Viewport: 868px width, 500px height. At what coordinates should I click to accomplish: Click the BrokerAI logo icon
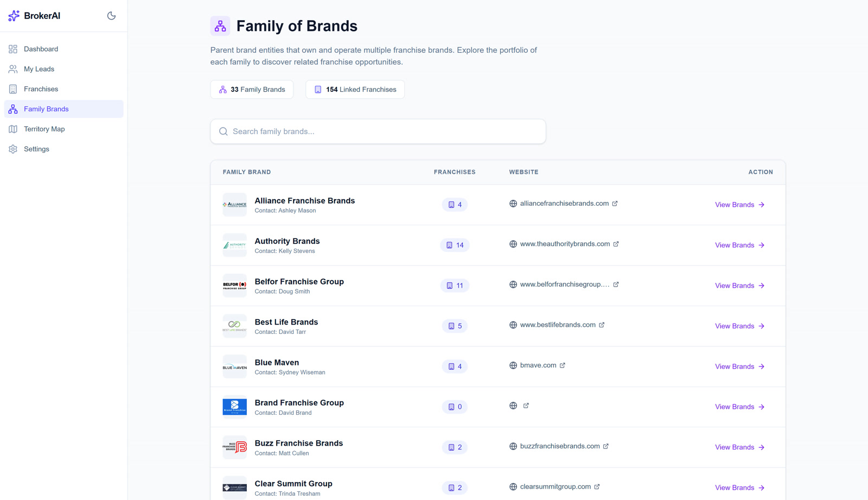pyautogui.click(x=14, y=16)
